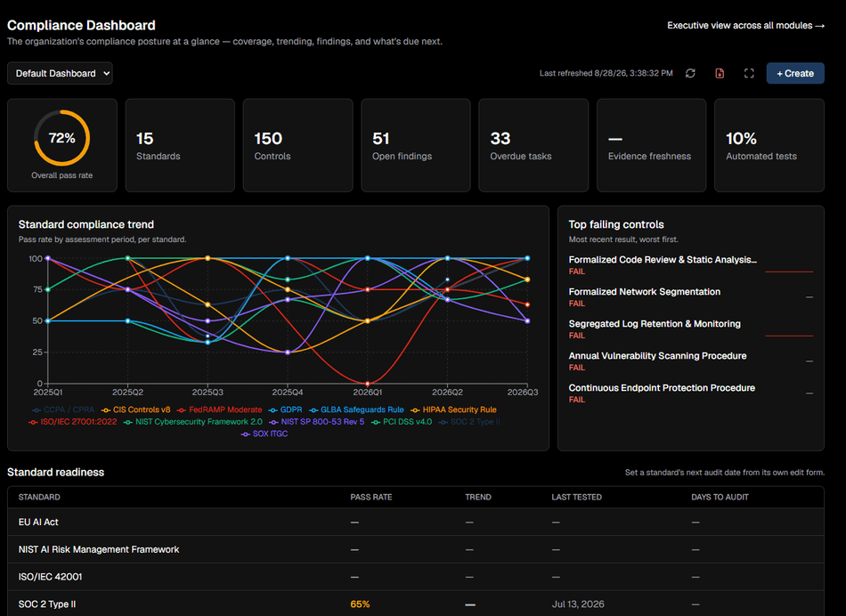
Task: Toggle NIST Cybersecurity Framework 2.0 legend
Action: click(x=193, y=422)
